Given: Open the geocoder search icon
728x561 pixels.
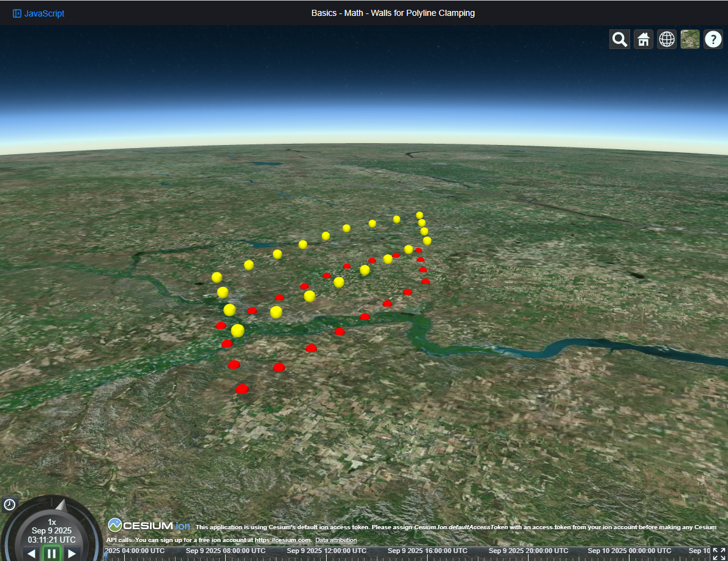Looking at the screenshot, I should coord(619,40).
